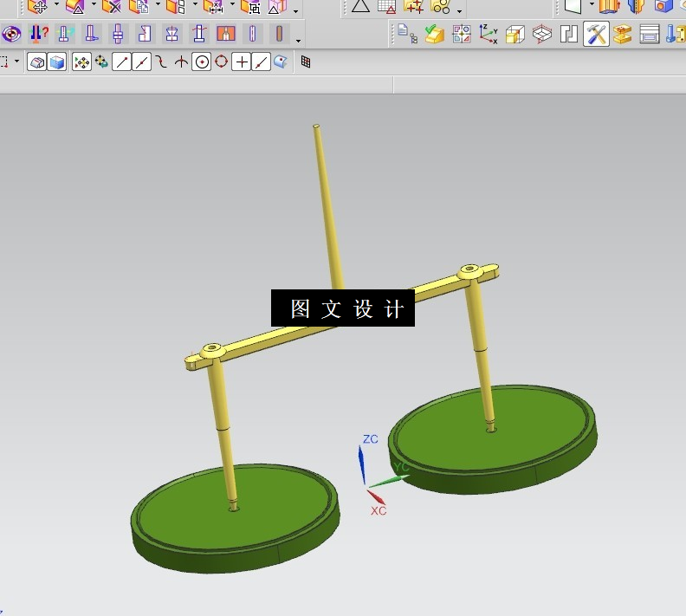This screenshot has height=616, width=686.
Task: Open the Mold Base library icon
Action: click(x=650, y=34)
